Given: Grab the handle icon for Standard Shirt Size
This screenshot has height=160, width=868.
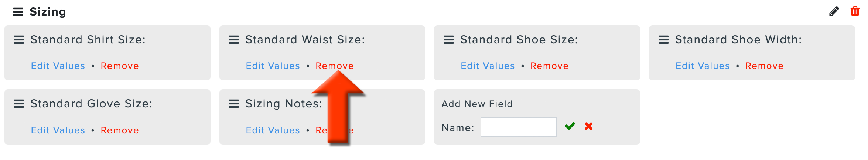Looking at the screenshot, I should coord(19,40).
